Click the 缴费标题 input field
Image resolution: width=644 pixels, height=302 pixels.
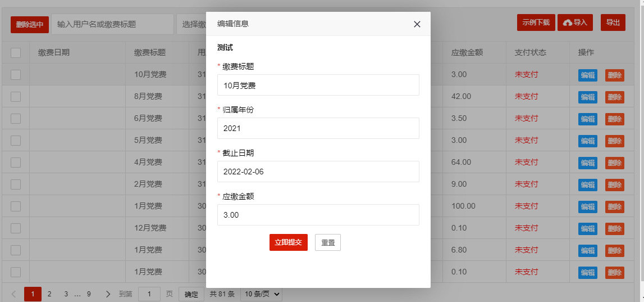click(318, 85)
